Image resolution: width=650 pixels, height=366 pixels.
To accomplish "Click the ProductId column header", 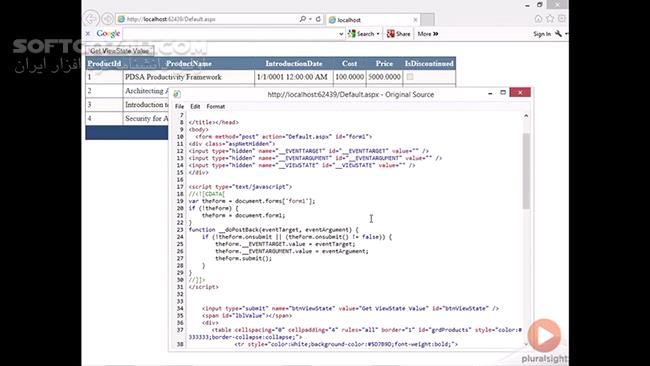I will point(104,63).
